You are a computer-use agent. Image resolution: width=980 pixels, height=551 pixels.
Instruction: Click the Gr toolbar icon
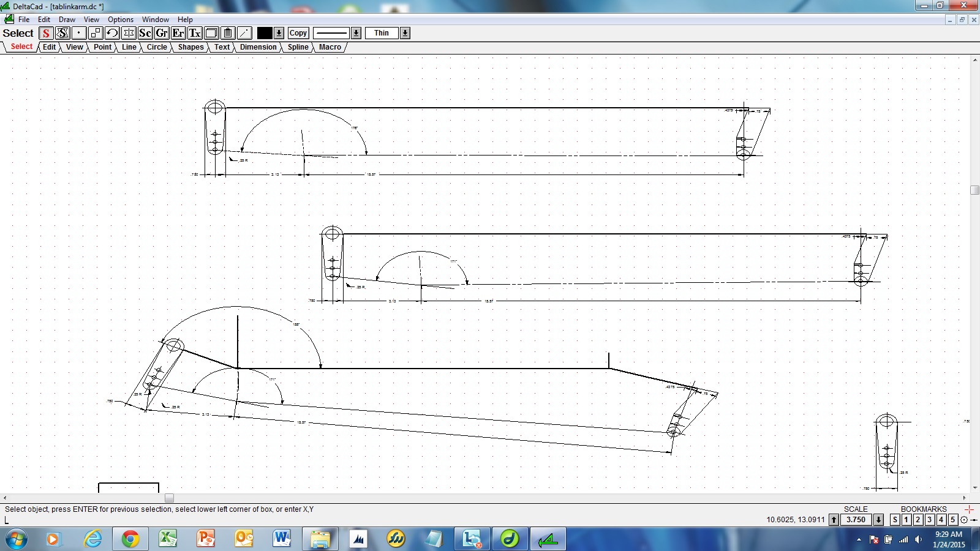[162, 33]
